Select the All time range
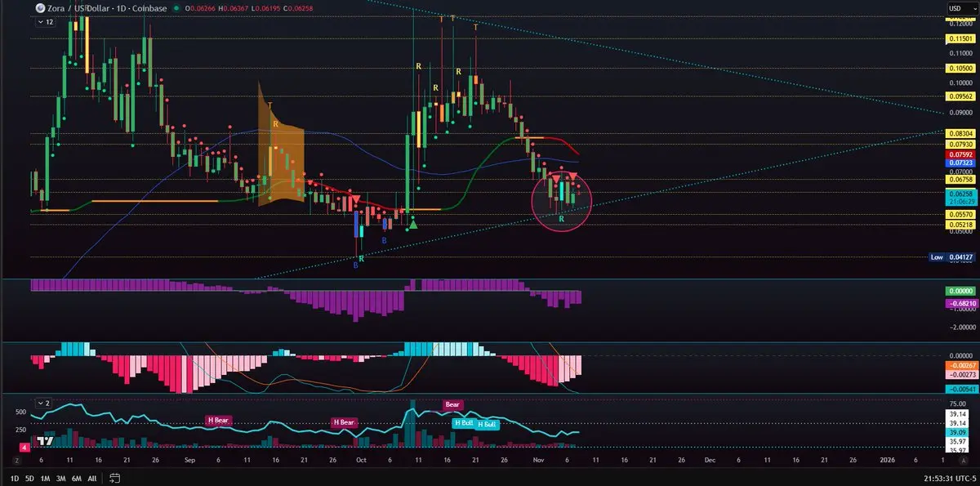Viewport: 980px width, 486px height. (92, 478)
